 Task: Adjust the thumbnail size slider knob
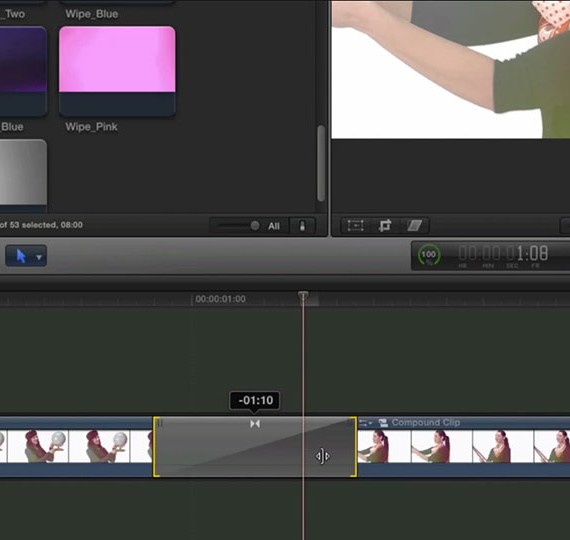pyautogui.click(x=255, y=226)
